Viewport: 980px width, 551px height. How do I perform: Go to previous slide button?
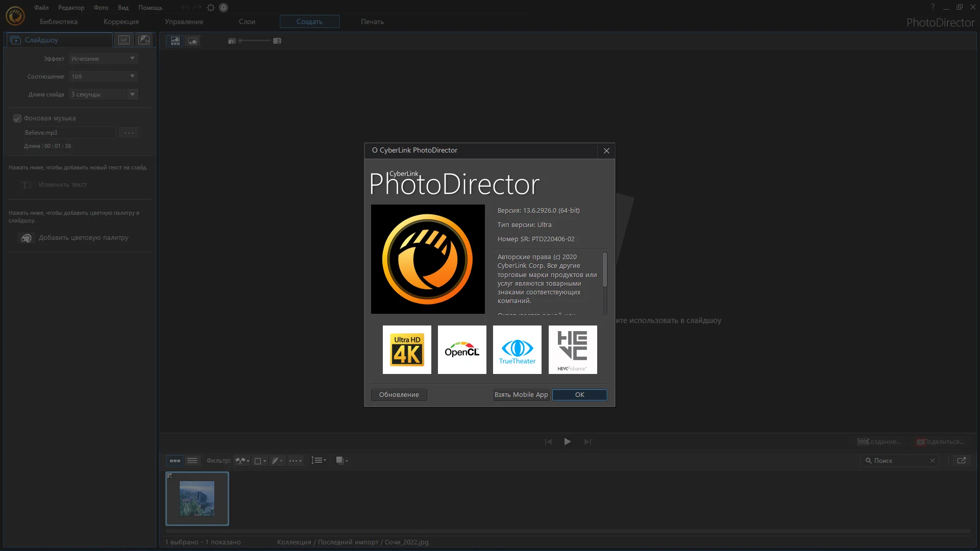pos(548,442)
